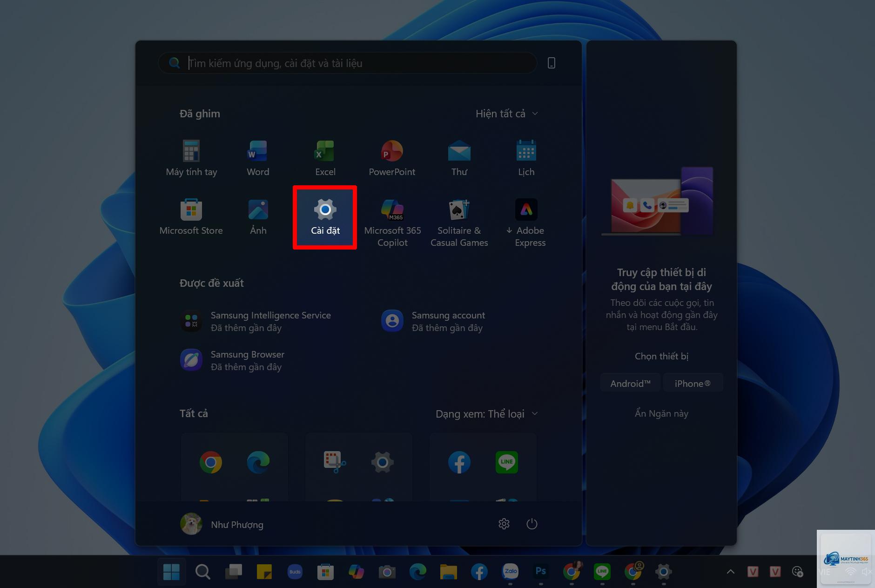Open PowerPoint from pinned apps
Image resolution: width=875 pixels, height=588 pixels.
click(x=392, y=158)
